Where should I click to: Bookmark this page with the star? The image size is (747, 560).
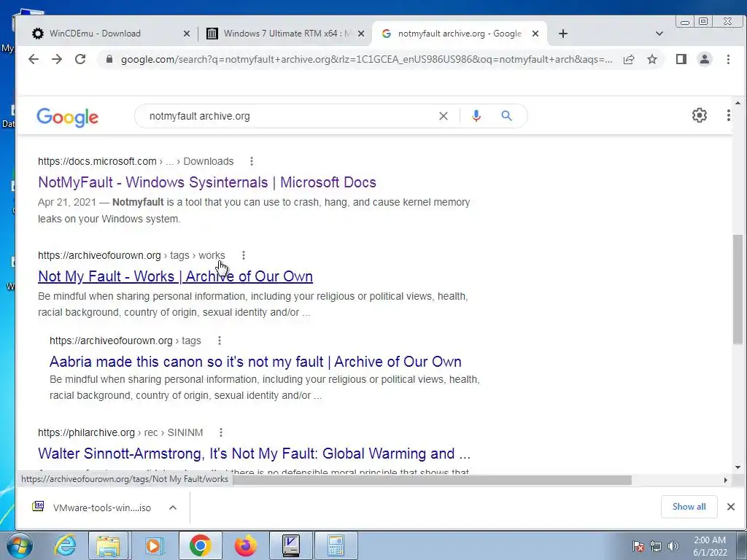[x=651, y=59]
